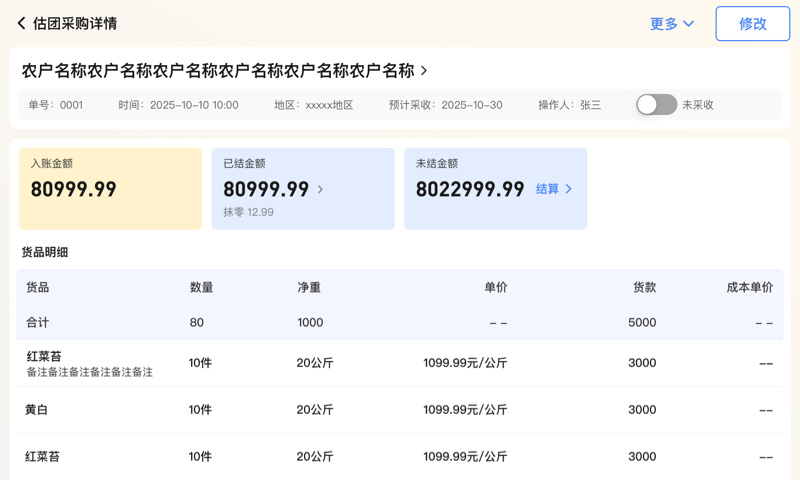The height and width of the screenshot is (480, 800).
Task: Click the 未结金额 amount 8022999.99
Action: pos(470,189)
